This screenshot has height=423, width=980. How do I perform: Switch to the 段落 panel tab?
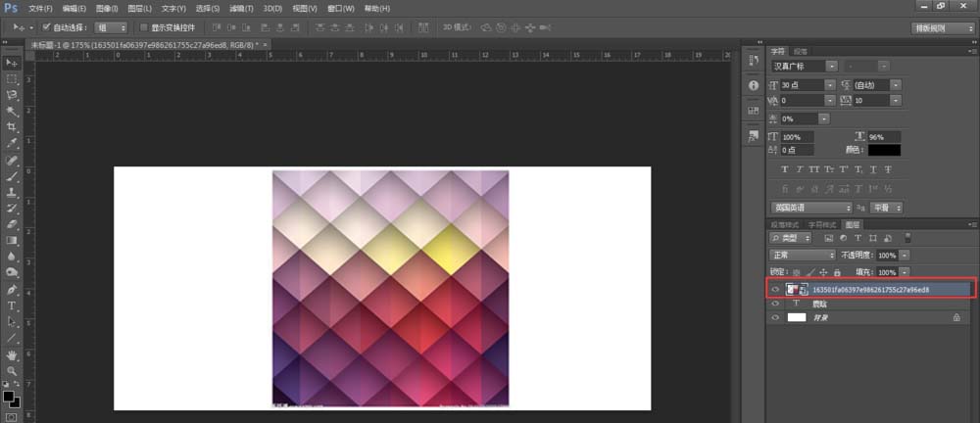[801, 50]
